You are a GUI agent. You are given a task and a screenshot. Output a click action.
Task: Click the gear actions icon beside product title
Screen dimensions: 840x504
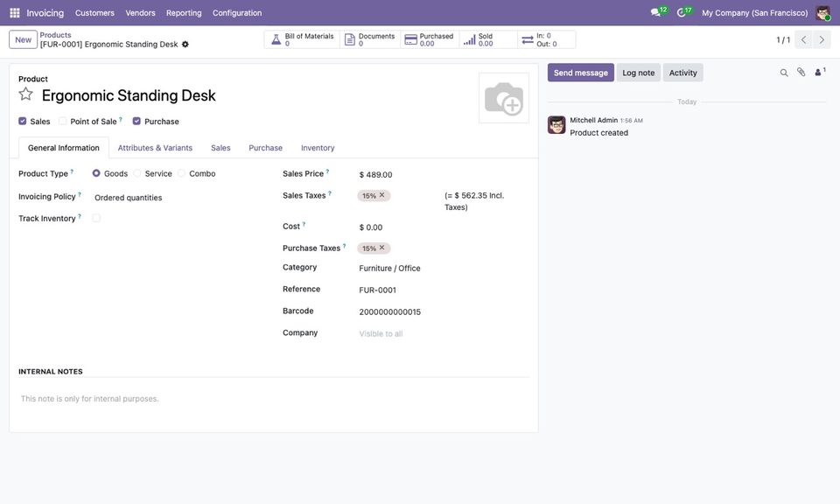(x=185, y=45)
